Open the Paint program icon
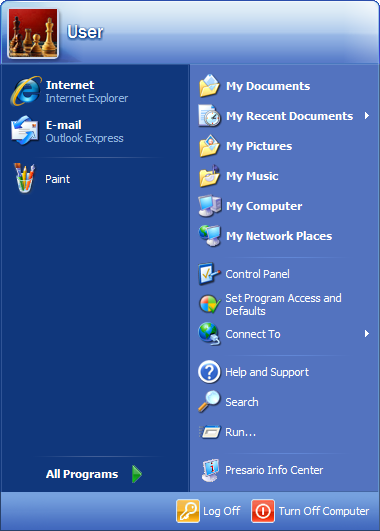380x531 pixels. click(25, 178)
